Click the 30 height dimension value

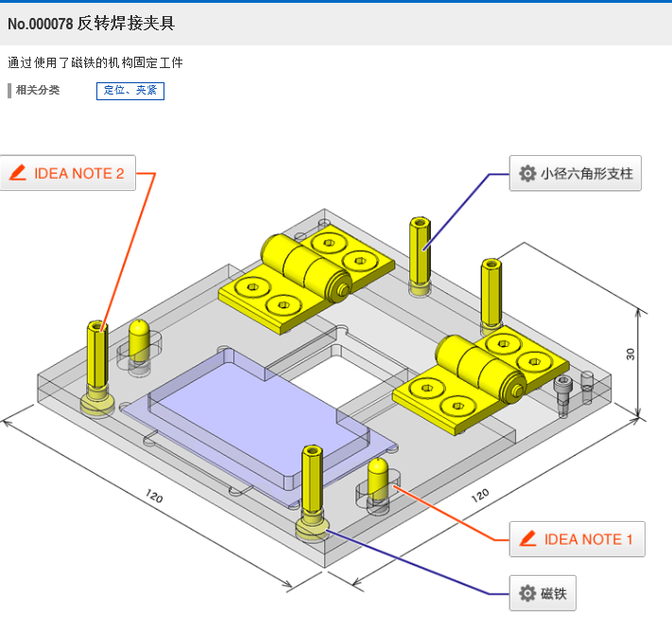(629, 354)
